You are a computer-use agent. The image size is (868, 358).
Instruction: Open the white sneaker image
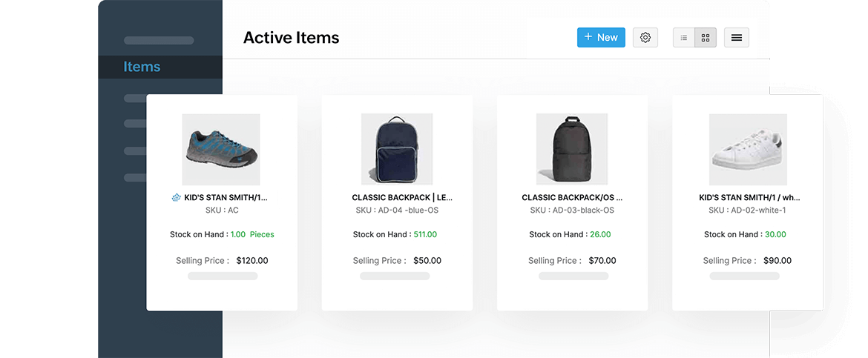click(x=748, y=149)
